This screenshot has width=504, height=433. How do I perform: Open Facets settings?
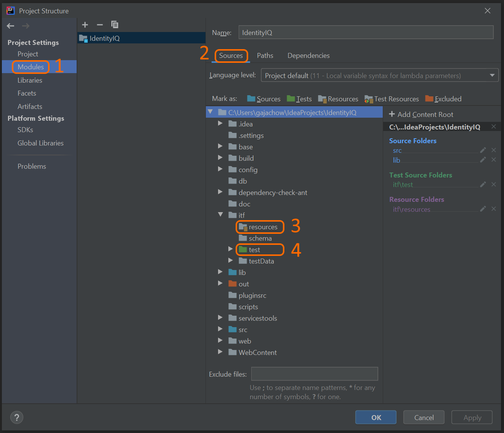tap(27, 93)
